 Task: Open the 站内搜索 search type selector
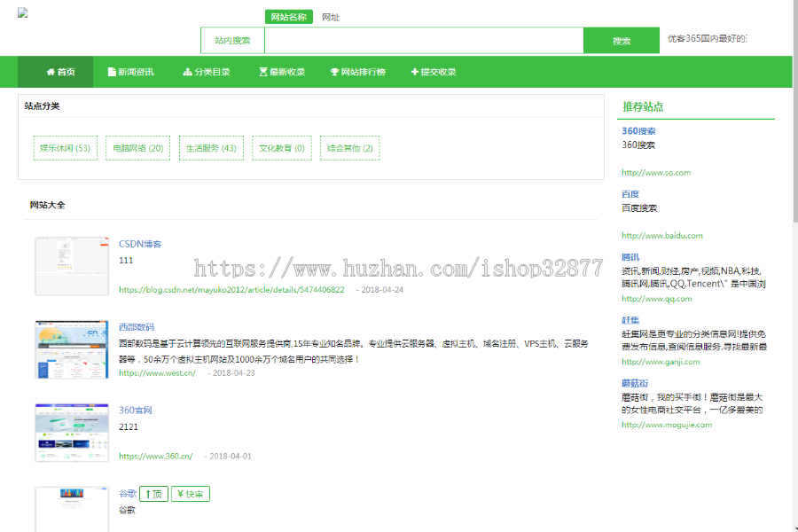tap(232, 40)
